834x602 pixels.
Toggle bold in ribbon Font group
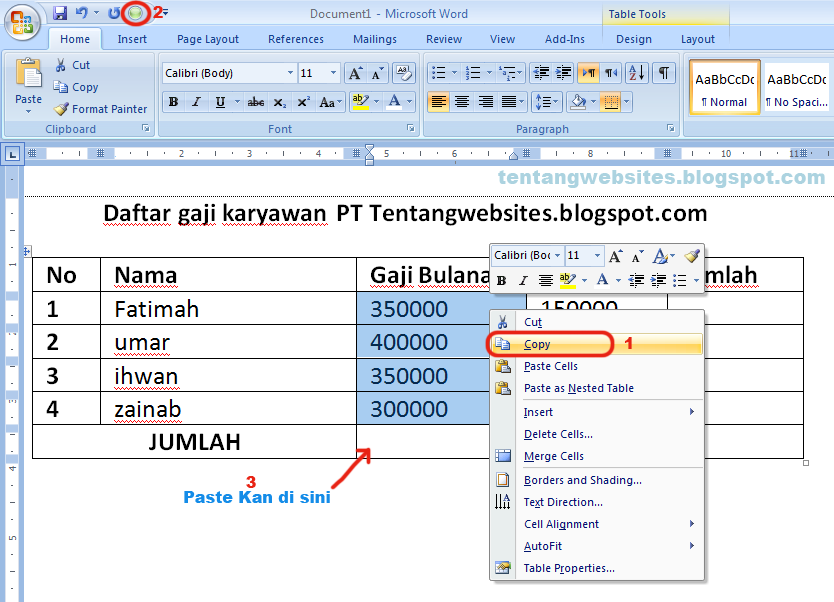point(173,102)
